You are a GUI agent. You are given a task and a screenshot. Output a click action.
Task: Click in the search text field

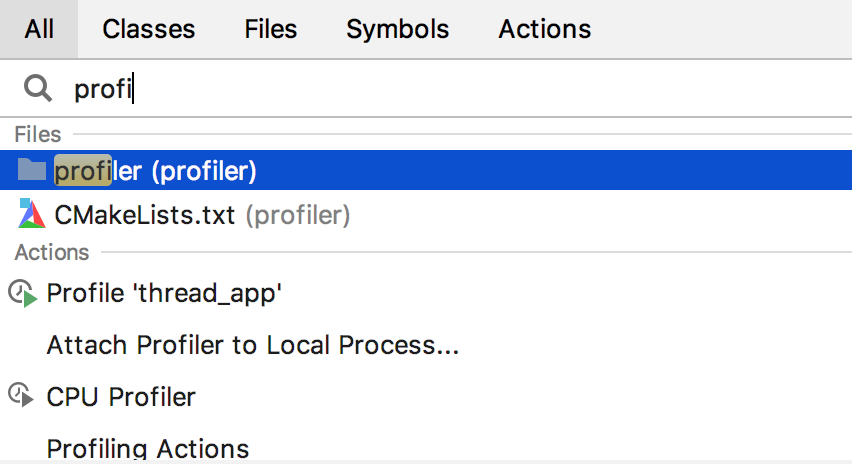(x=450, y=89)
